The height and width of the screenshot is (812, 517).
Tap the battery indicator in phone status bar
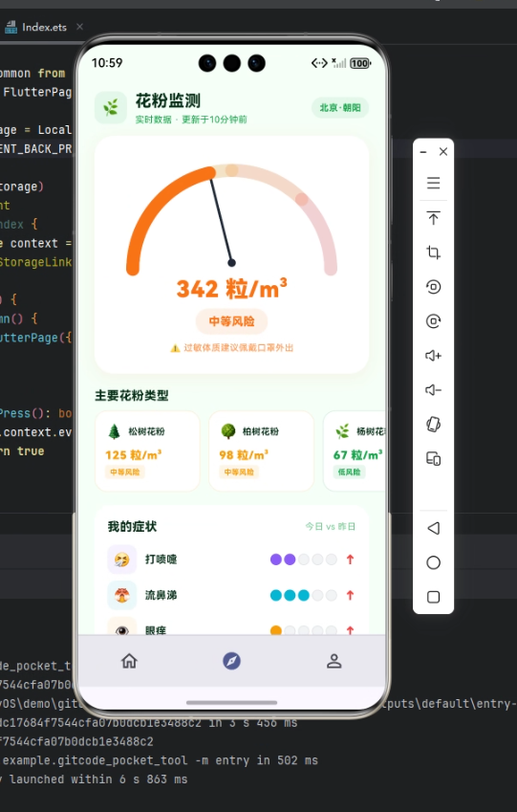pos(360,63)
